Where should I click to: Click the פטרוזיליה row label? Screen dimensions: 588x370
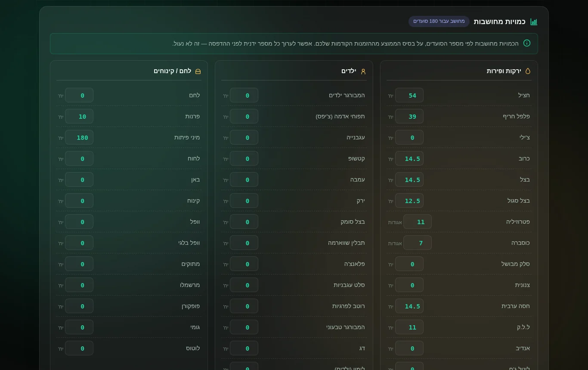(x=518, y=222)
